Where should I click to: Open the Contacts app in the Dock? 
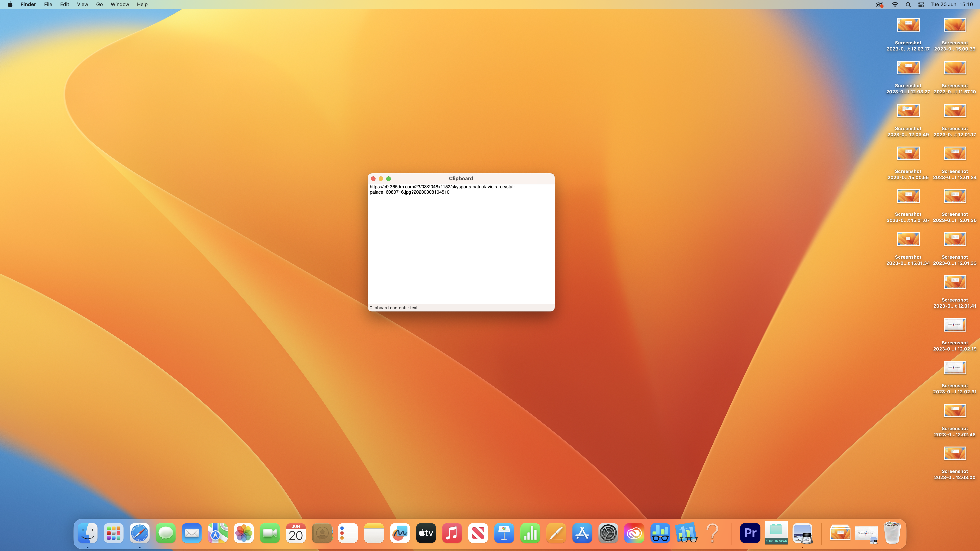322,533
